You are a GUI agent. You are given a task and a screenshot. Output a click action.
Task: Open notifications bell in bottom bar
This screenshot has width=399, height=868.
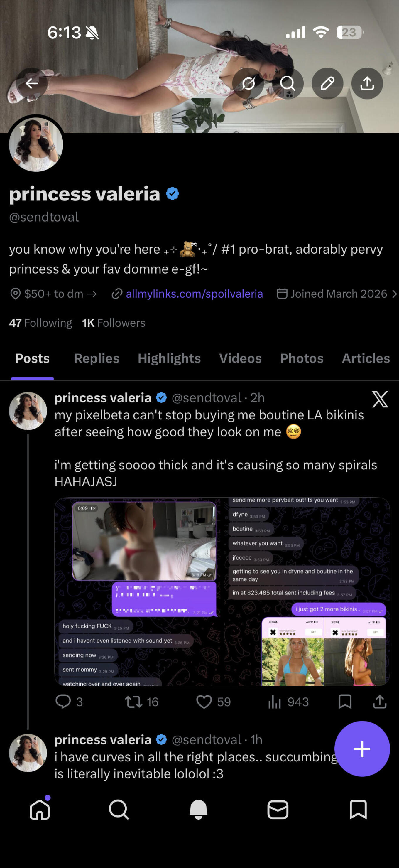click(198, 809)
